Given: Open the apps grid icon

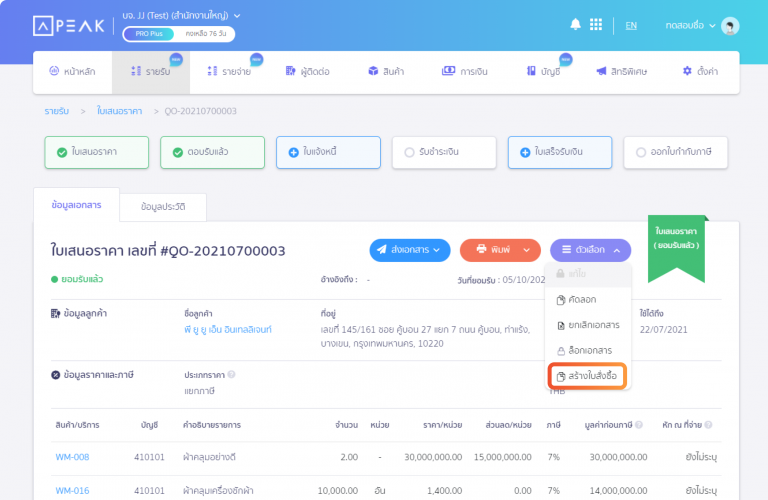Looking at the screenshot, I should tap(596, 25).
